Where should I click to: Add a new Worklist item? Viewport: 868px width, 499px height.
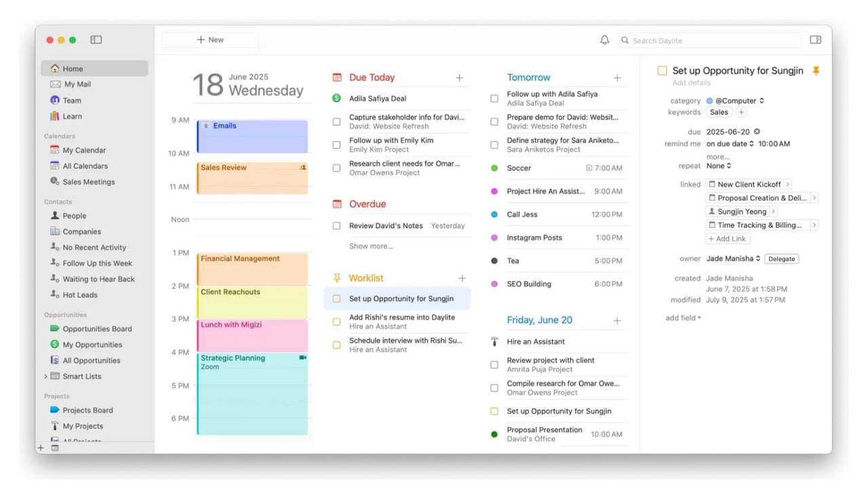point(462,278)
